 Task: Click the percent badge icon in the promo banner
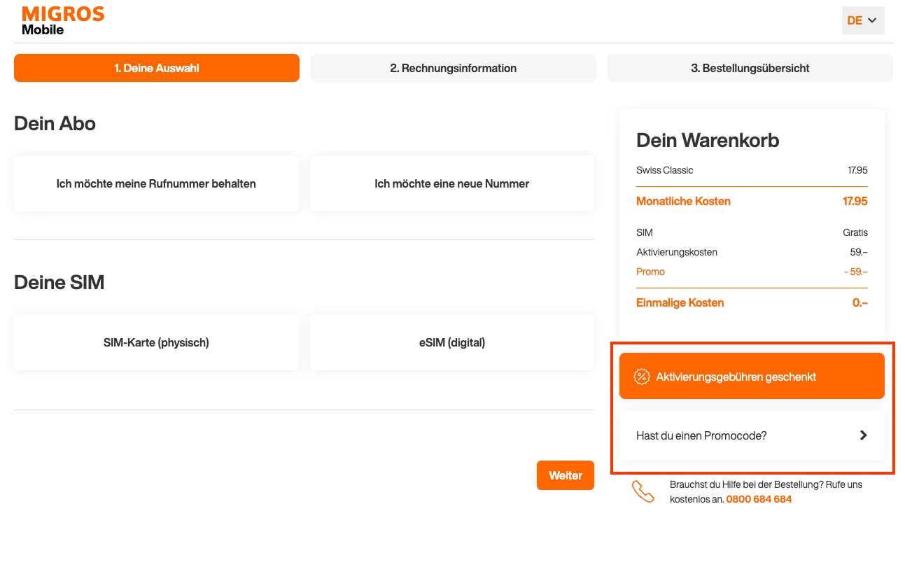point(641,377)
